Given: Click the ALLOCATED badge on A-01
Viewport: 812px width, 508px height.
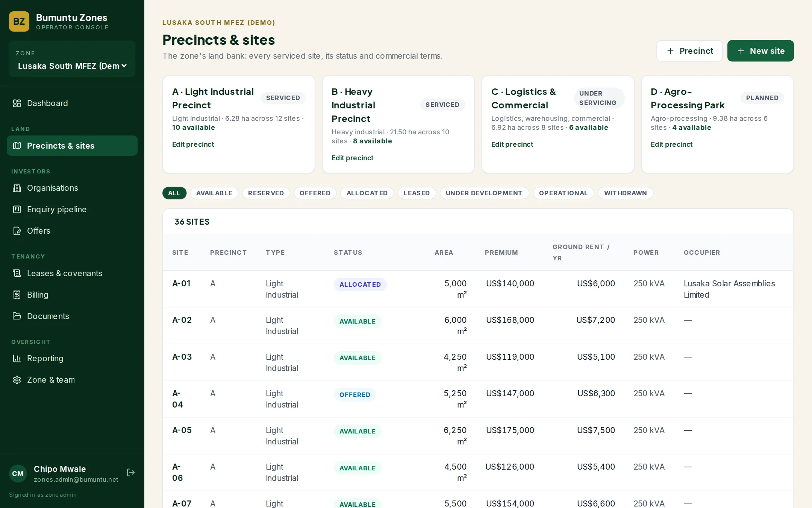Looking at the screenshot, I should coord(360,284).
